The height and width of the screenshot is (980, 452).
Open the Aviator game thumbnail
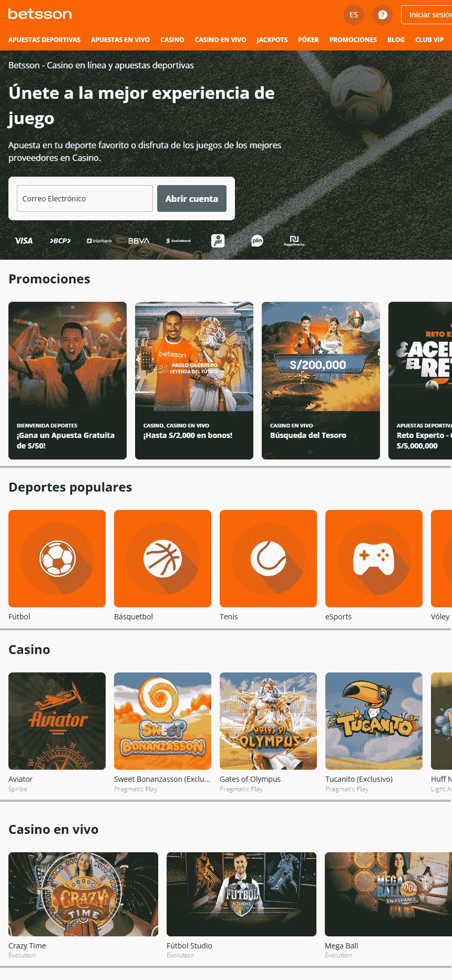(x=57, y=721)
